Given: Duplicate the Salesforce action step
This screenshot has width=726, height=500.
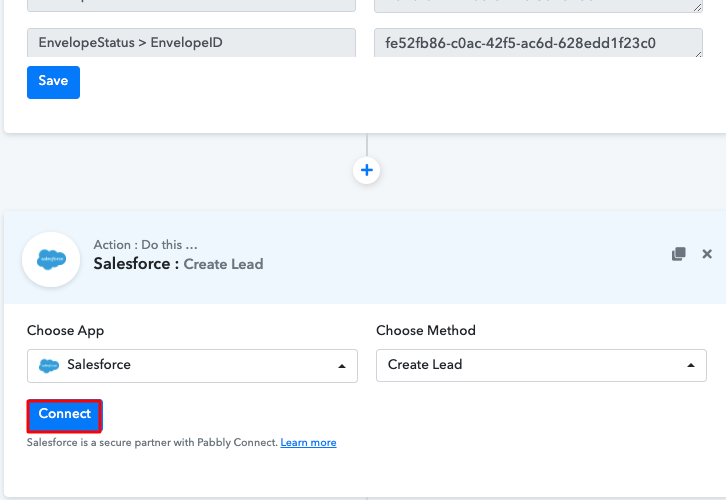Looking at the screenshot, I should pyautogui.click(x=678, y=254).
